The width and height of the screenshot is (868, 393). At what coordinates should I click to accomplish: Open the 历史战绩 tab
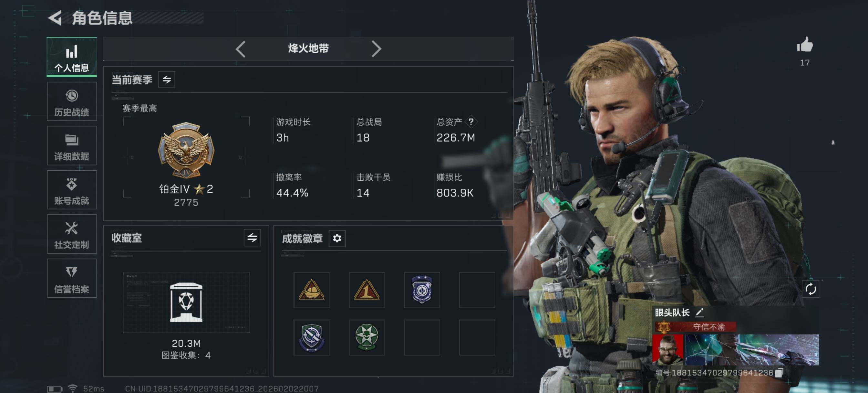pos(72,101)
